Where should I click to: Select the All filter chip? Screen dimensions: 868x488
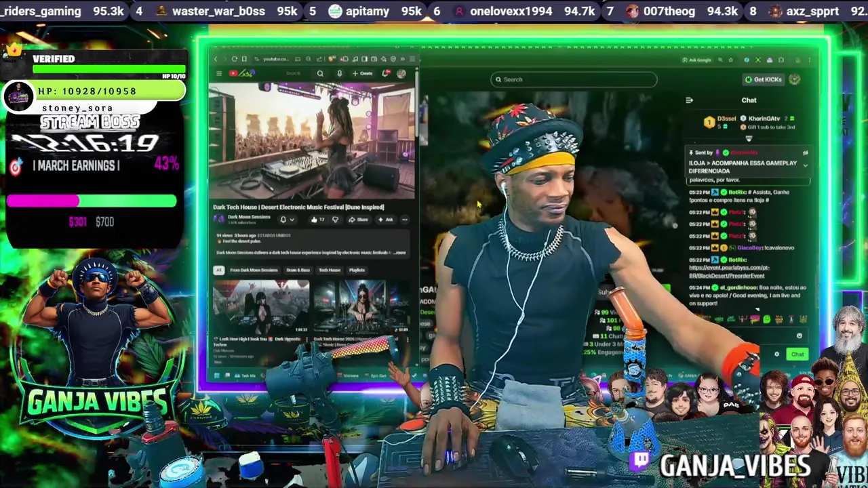click(219, 270)
